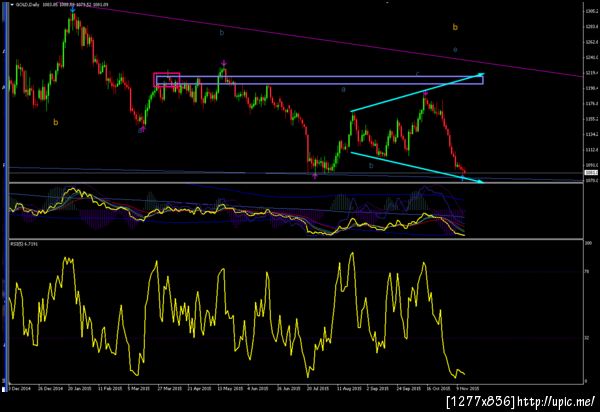Click the yellow RSI line peak in August
The image size is (600, 412).
click(352, 254)
